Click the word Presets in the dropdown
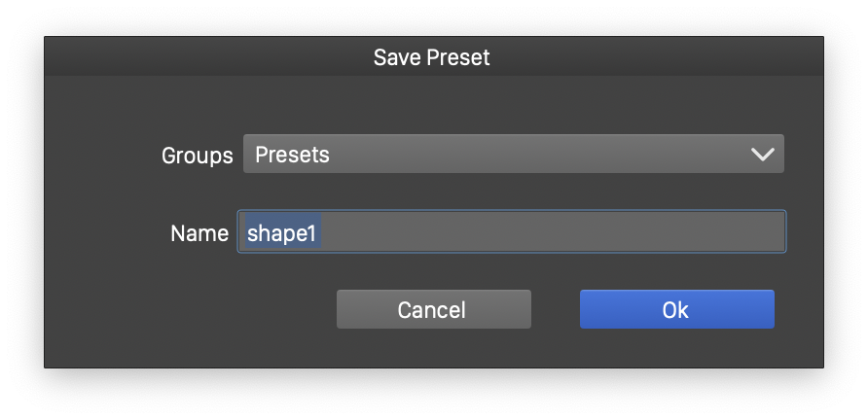The height and width of the screenshot is (420, 868). tap(292, 155)
